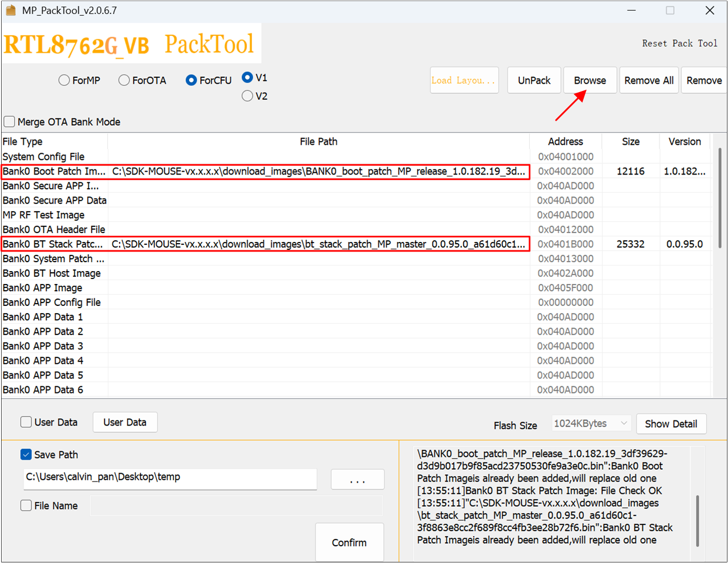Choose the V2 radio button

point(248,96)
